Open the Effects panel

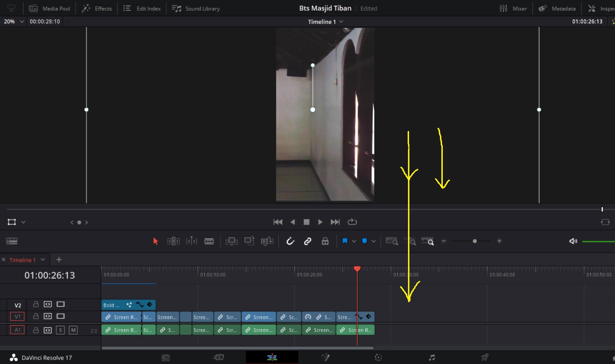click(97, 9)
